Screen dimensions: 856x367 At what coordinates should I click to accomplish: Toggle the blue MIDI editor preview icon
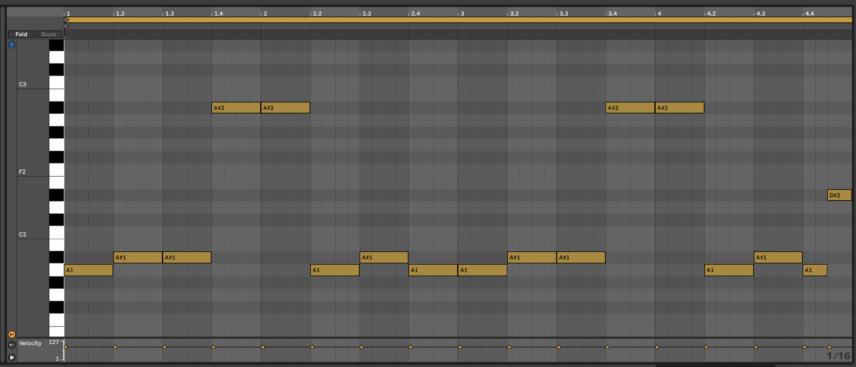[12, 45]
